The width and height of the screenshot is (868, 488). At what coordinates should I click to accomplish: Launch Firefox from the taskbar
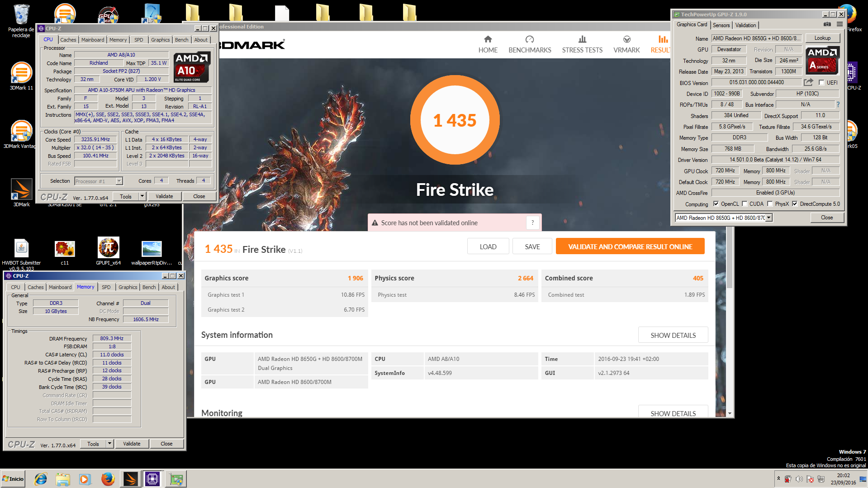pyautogui.click(x=108, y=479)
